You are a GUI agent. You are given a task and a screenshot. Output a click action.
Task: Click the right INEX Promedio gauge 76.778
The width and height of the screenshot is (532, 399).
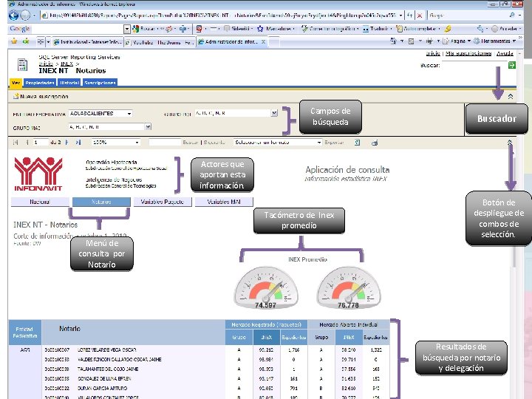pos(349,287)
